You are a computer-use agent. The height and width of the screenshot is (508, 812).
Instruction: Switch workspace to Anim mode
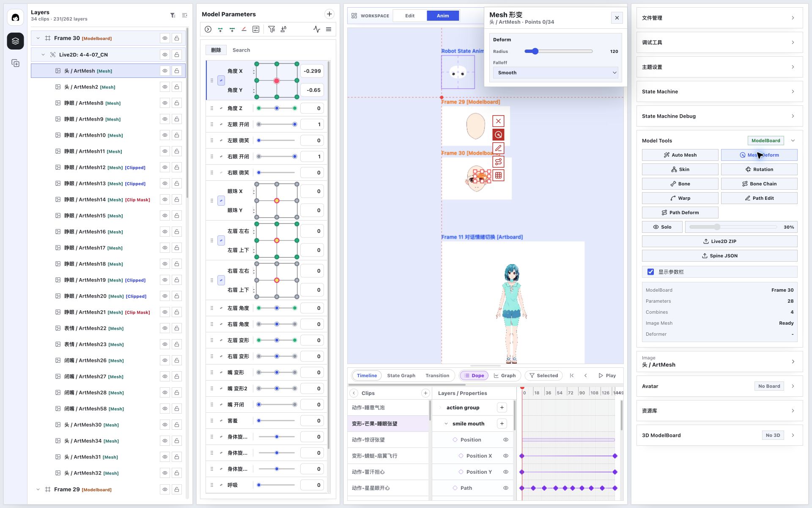click(x=443, y=16)
